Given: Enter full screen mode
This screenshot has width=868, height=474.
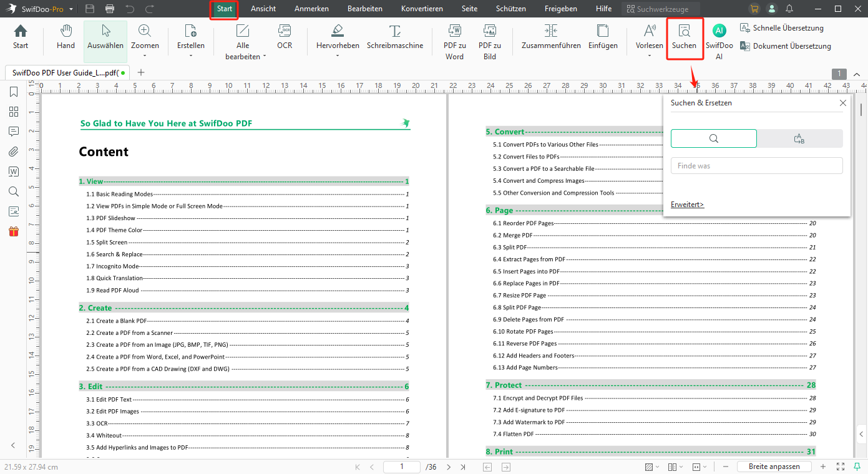Looking at the screenshot, I should tap(841, 467).
